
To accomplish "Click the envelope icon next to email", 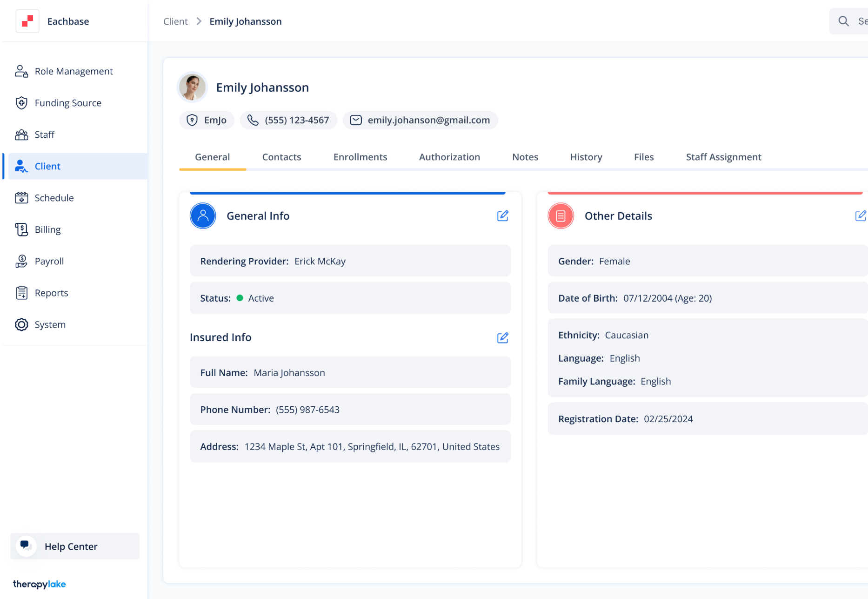I will click(355, 121).
